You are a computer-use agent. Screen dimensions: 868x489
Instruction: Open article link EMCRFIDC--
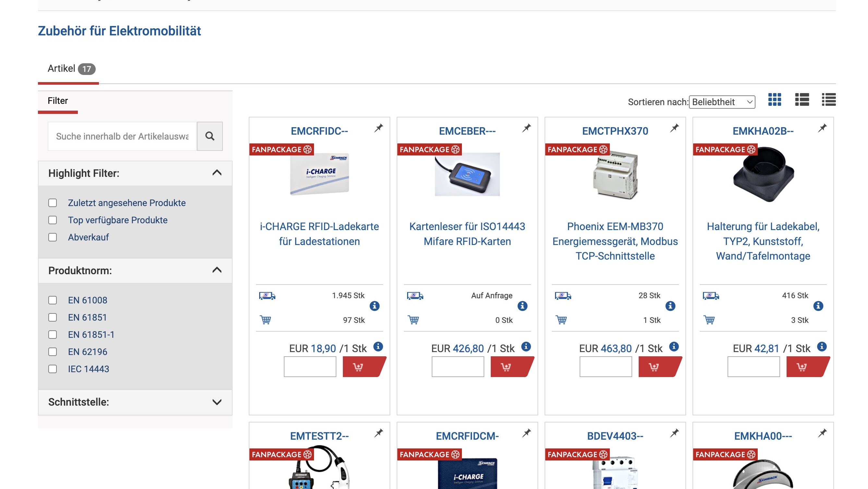click(x=319, y=131)
